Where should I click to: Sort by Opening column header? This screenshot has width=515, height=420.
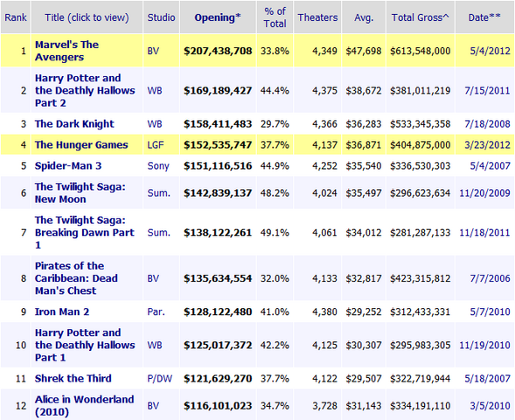(x=218, y=17)
